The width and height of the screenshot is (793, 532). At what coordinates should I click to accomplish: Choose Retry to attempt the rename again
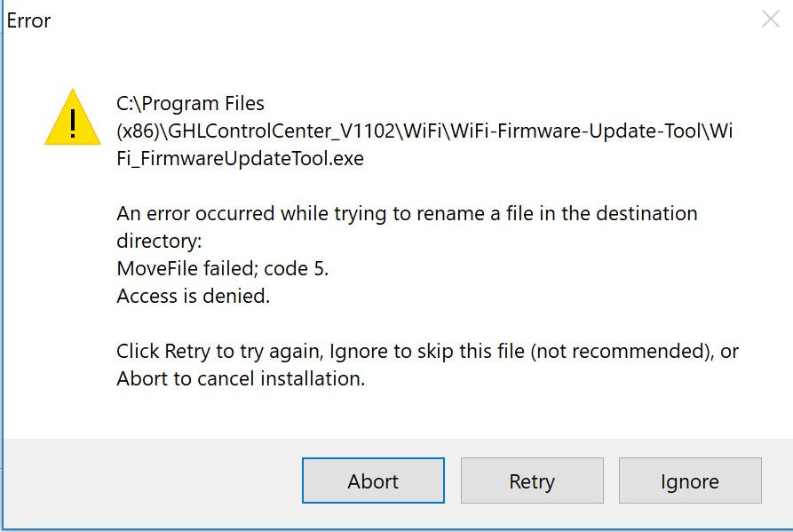click(x=532, y=480)
